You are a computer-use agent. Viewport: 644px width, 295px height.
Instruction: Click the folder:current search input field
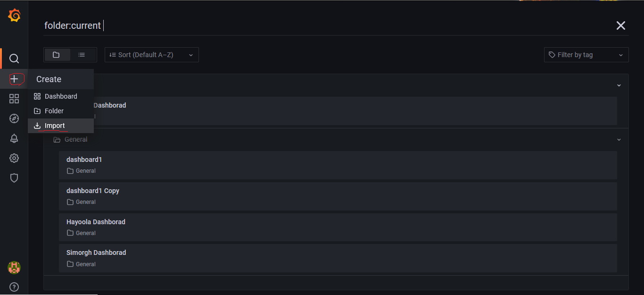tap(306, 25)
